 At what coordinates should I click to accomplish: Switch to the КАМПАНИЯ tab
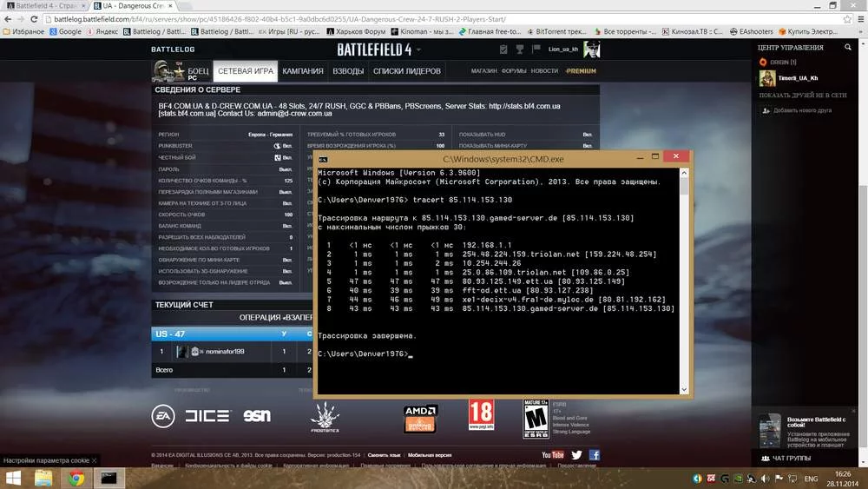click(303, 71)
